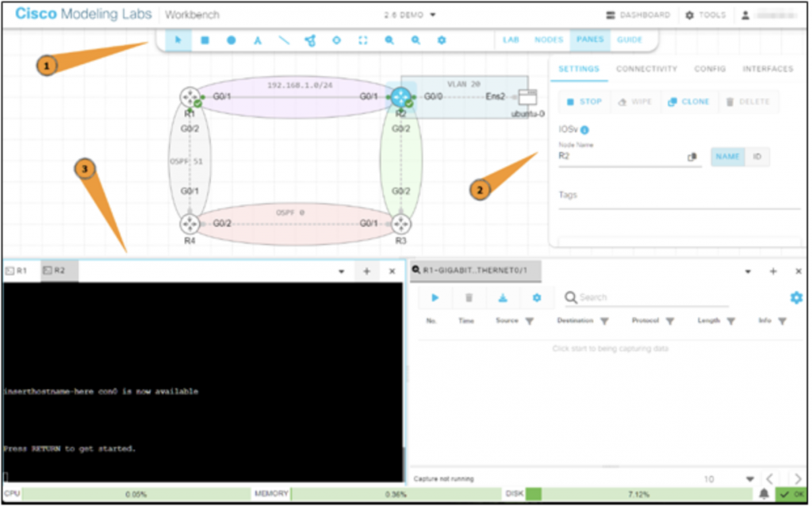
Task: Open the notifications bell icon
Action: click(764, 493)
